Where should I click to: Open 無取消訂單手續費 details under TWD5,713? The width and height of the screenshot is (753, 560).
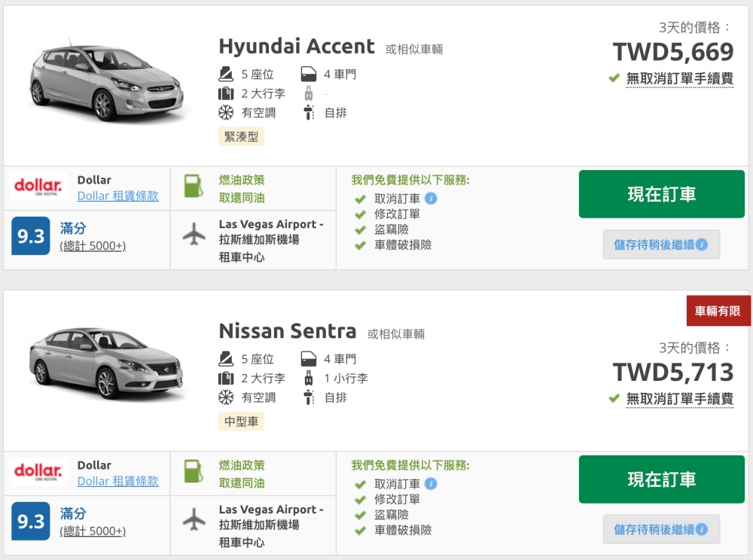(x=679, y=398)
